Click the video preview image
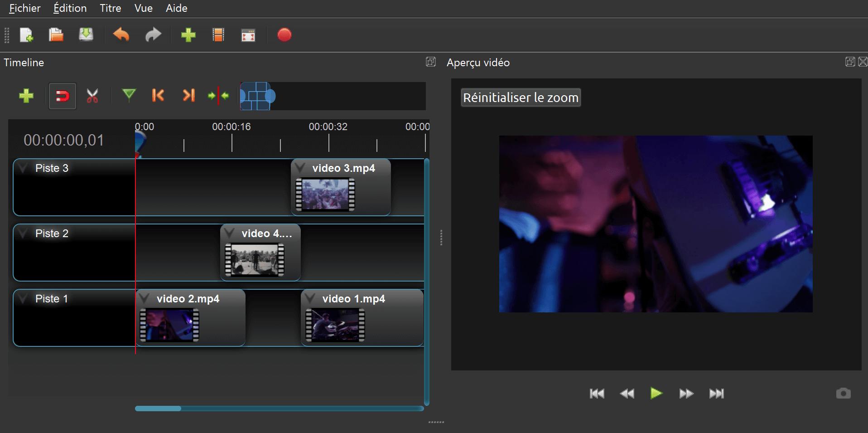Viewport: 868px width, 433px height. [x=656, y=224]
